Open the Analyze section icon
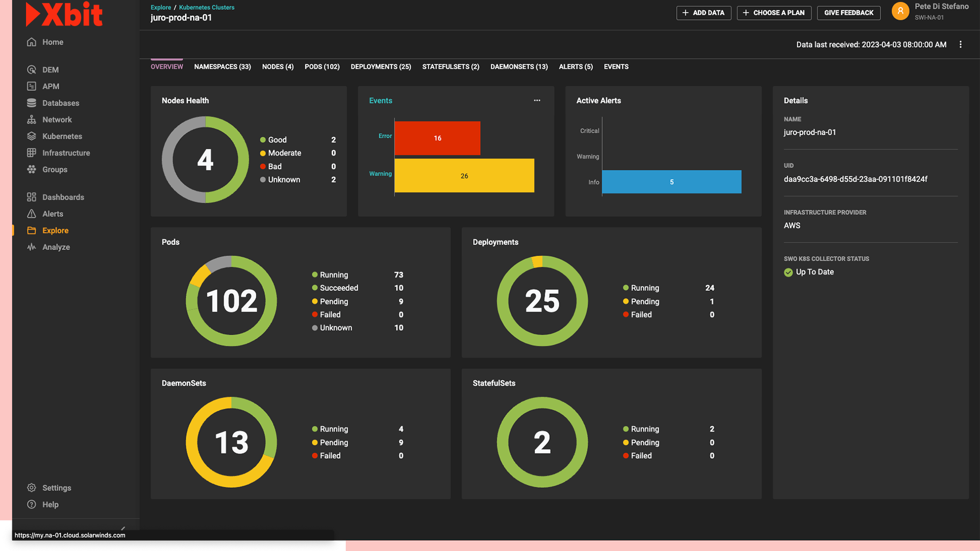980x551 pixels. 31,247
